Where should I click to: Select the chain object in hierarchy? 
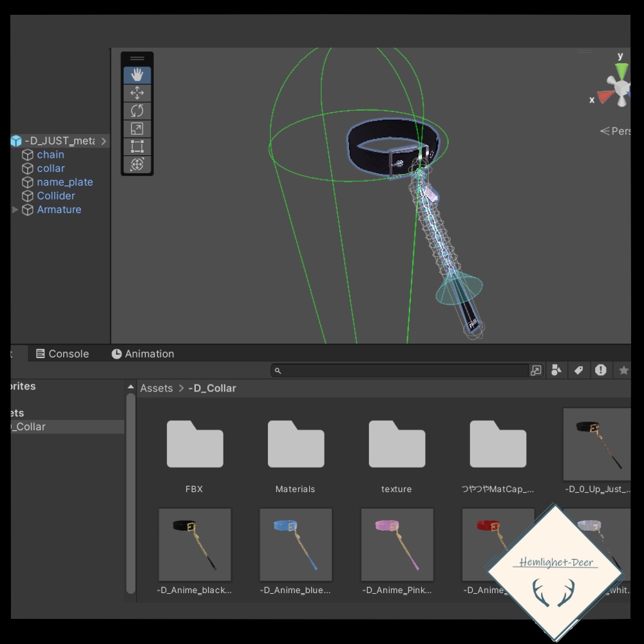(50, 155)
